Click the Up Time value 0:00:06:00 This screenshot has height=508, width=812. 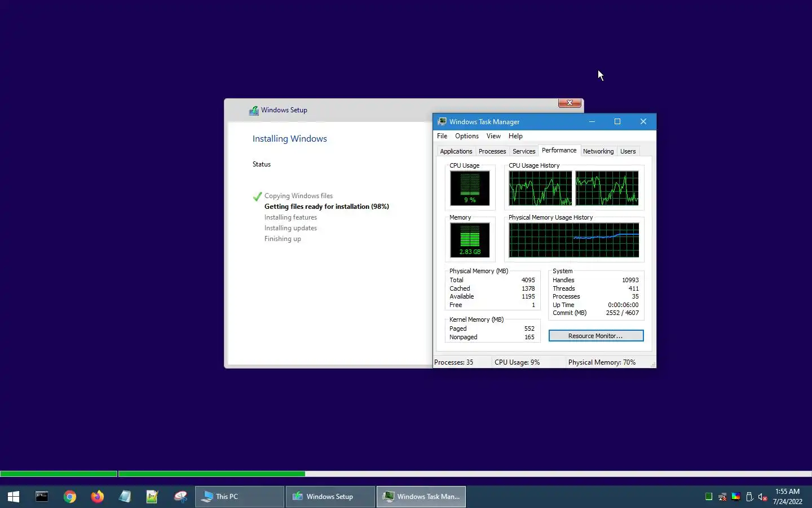pos(623,305)
